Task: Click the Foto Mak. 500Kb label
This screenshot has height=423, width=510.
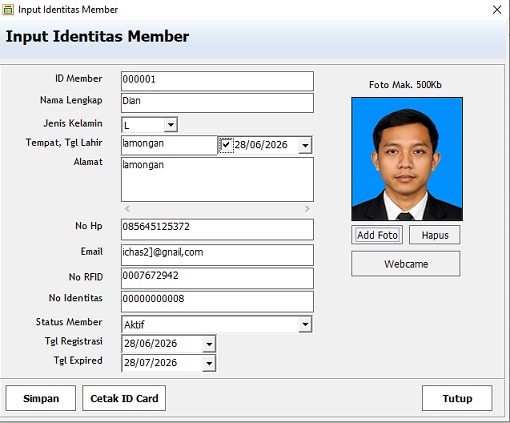Action: click(405, 85)
